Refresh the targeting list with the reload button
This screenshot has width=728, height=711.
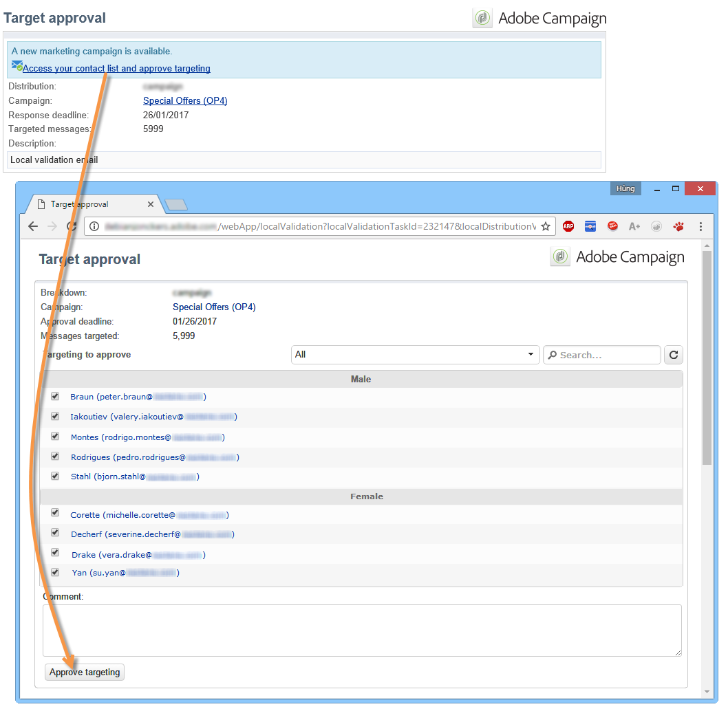click(x=673, y=355)
